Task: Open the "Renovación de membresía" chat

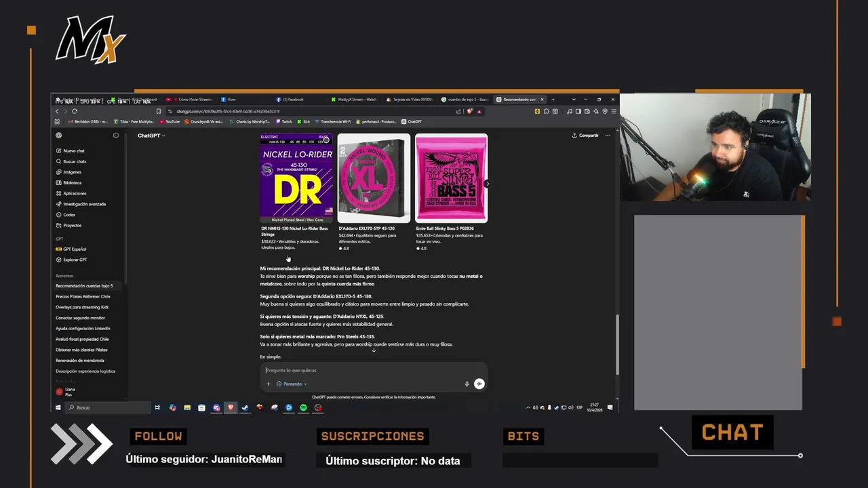Action: 87,361
